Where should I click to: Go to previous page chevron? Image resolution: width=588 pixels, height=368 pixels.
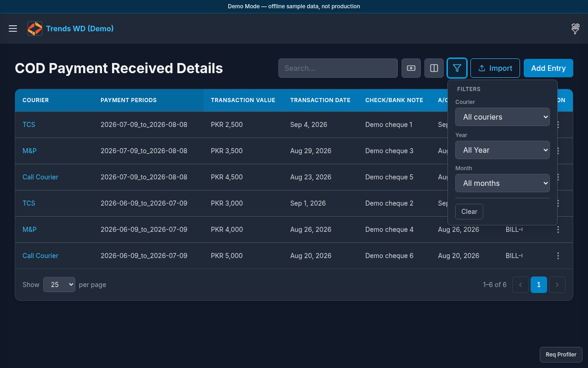click(x=520, y=285)
